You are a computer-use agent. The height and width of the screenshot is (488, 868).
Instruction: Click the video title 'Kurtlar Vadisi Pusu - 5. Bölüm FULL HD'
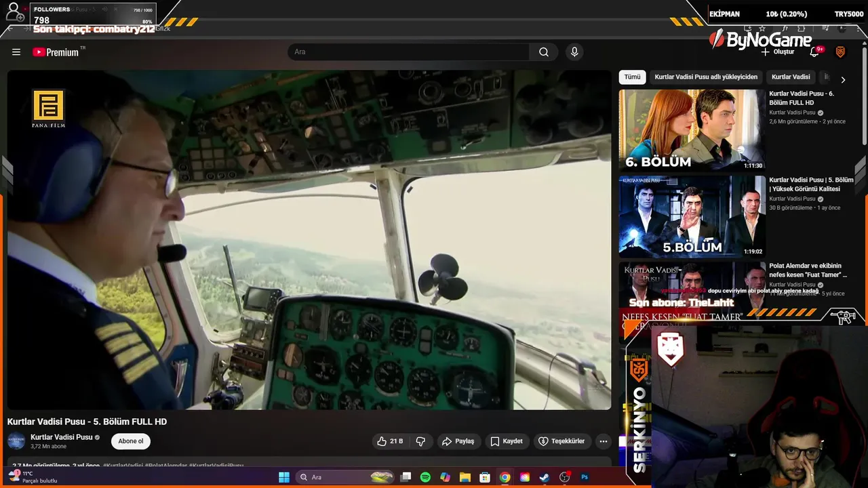pyautogui.click(x=87, y=422)
